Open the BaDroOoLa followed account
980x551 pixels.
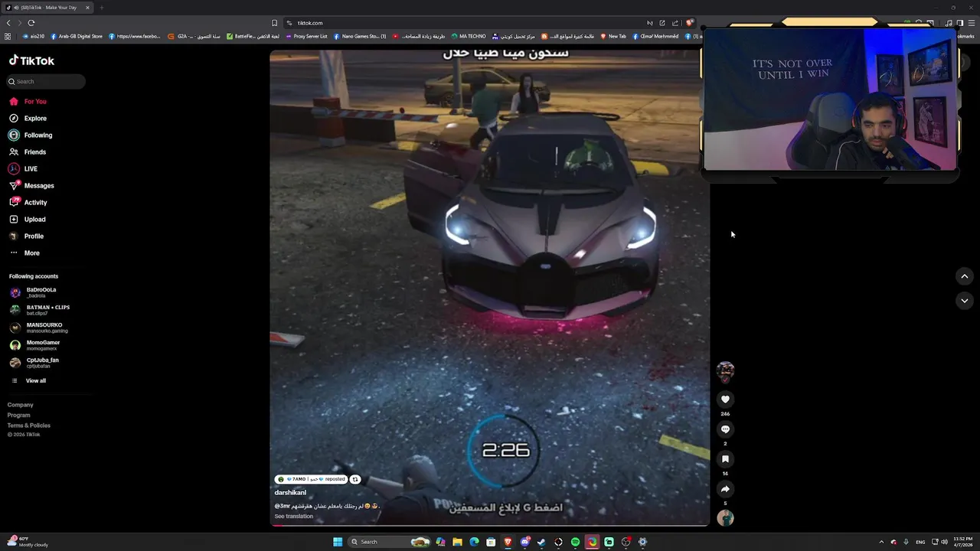(33, 292)
